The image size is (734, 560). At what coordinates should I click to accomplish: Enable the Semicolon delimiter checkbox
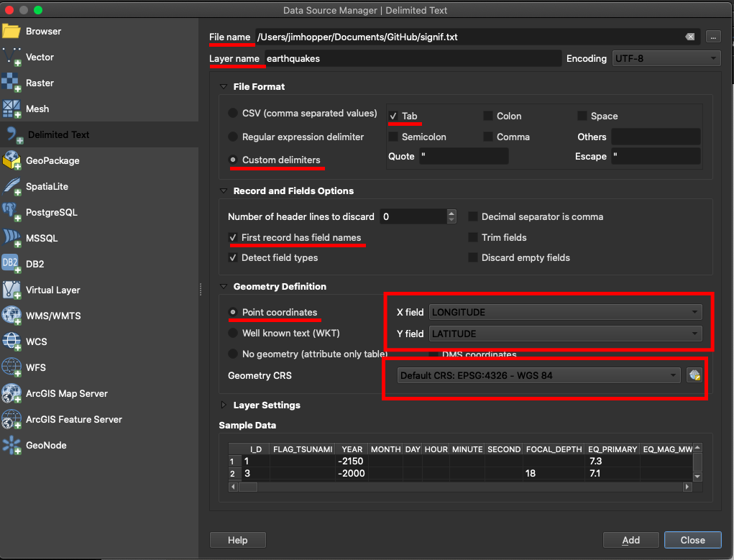tap(393, 137)
